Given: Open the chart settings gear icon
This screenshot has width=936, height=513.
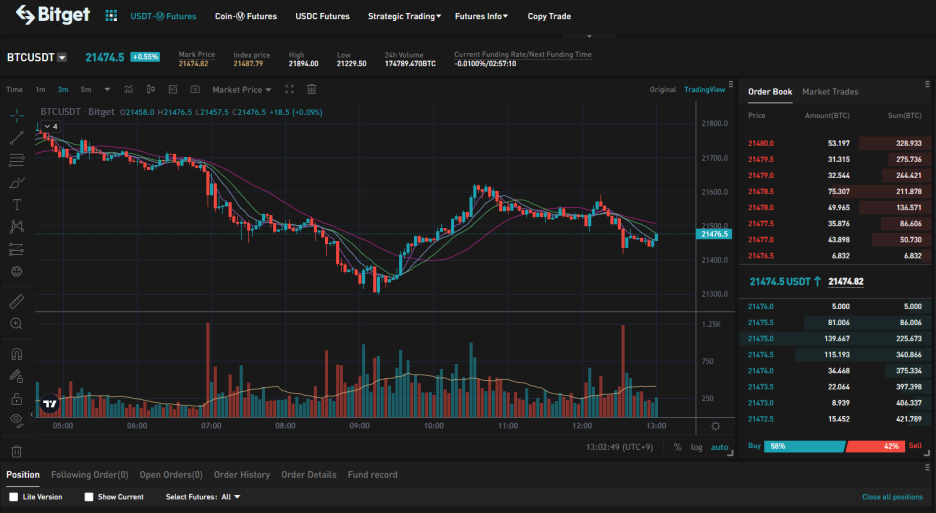Looking at the screenshot, I should (716, 426).
